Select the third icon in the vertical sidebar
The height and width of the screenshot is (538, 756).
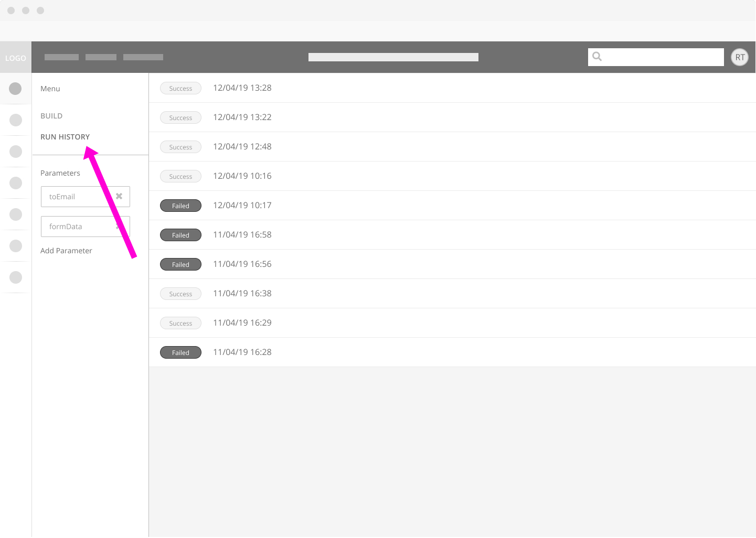(15, 151)
